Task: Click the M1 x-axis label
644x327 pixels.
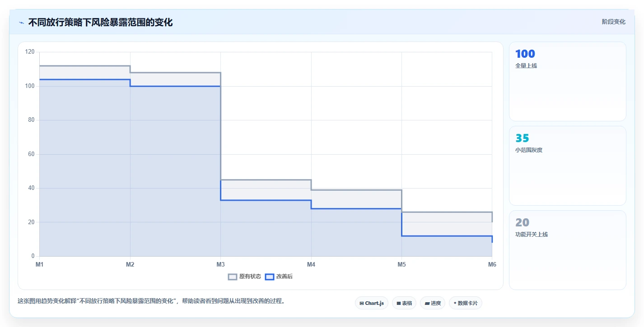Action: [x=40, y=265]
